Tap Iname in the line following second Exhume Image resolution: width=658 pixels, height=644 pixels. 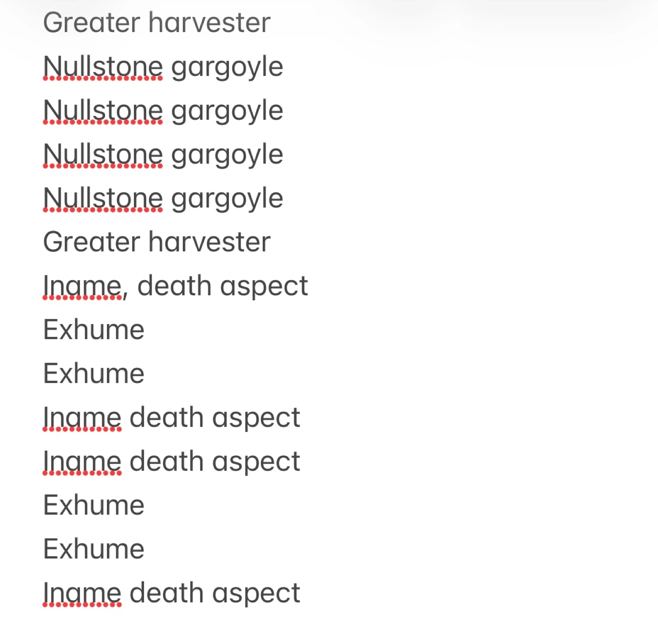(x=82, y=417)
